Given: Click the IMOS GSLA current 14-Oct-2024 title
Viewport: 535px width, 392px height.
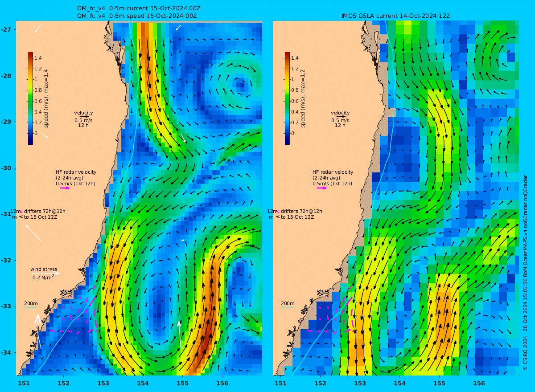Looking at the screenshot, I should pos(395,16).
